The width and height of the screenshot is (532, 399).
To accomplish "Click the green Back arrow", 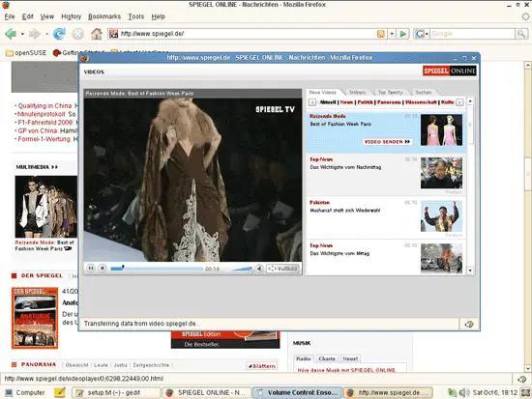I will tap(11, 34).
